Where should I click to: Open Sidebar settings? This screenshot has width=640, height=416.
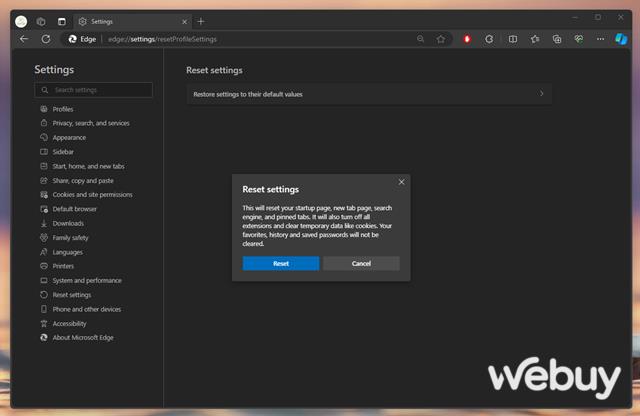coord(63,152)
